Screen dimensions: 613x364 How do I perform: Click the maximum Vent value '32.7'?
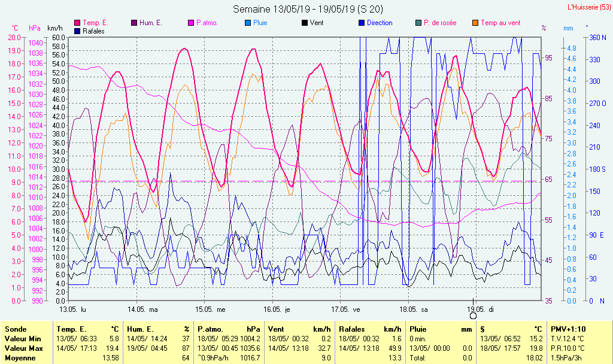click(x=325, y=348)
